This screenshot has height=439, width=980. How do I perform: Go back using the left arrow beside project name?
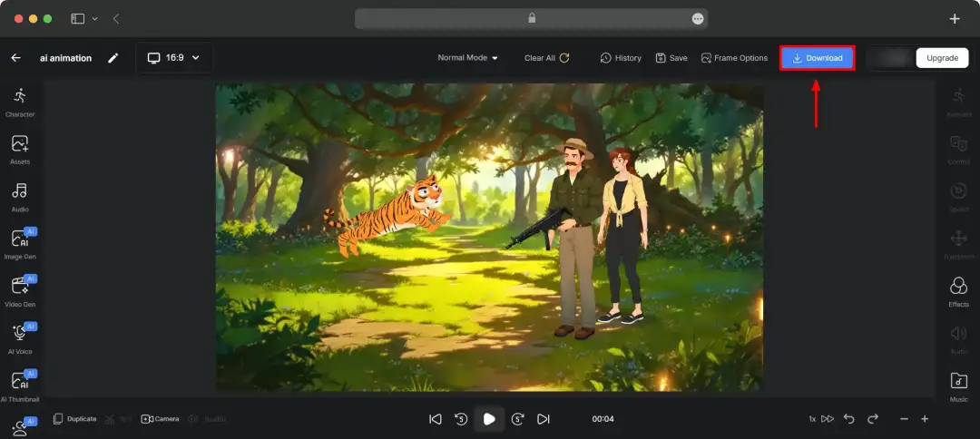(16, 58)
